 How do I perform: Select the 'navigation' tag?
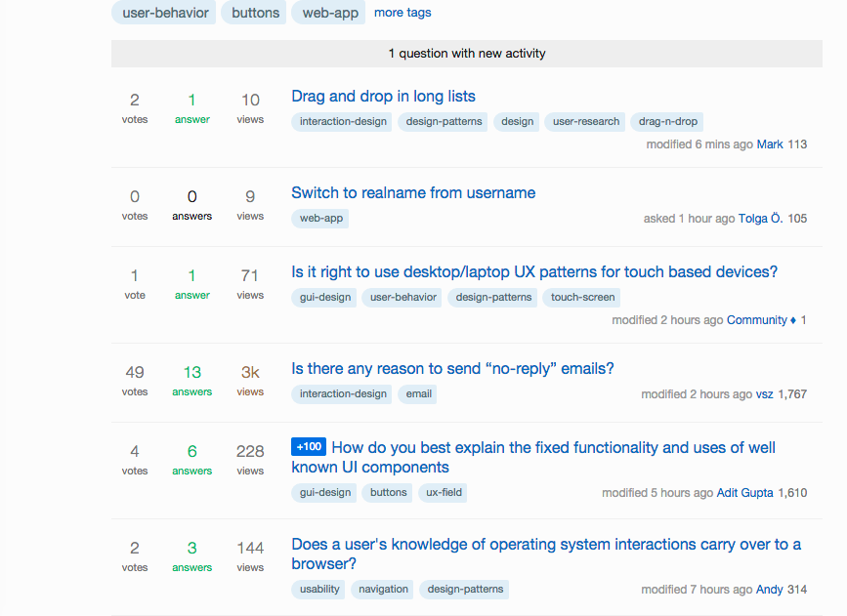pyautogui.click(x=383, y=589)
